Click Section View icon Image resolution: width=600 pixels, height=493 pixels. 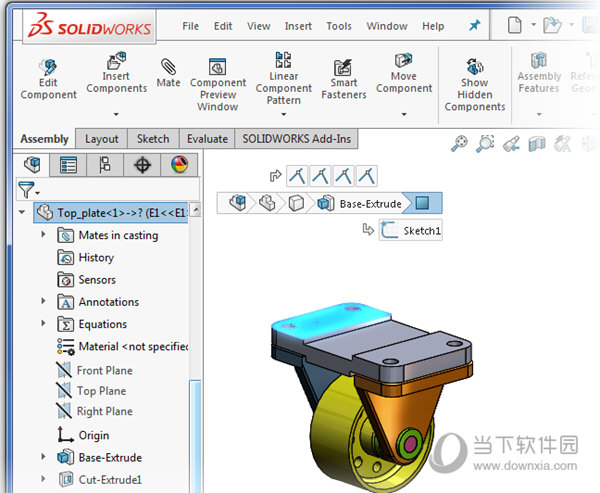coord(537,144)
